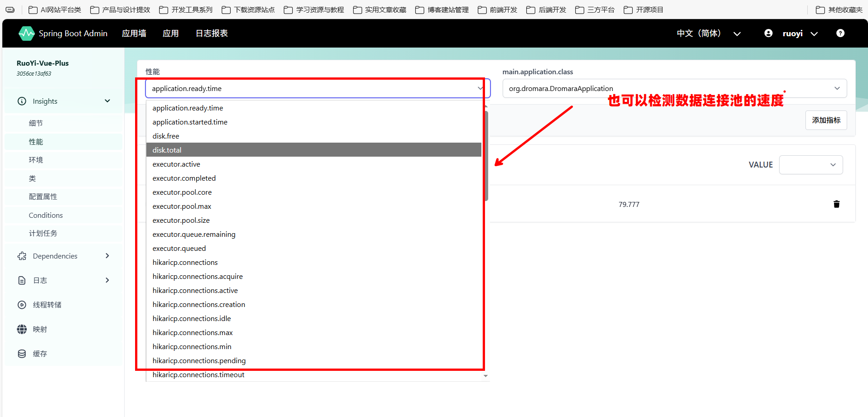This screenshot has width=868, height=417.
Task: Click the globe icon for 映射
Action: click(x=22, y=329)
